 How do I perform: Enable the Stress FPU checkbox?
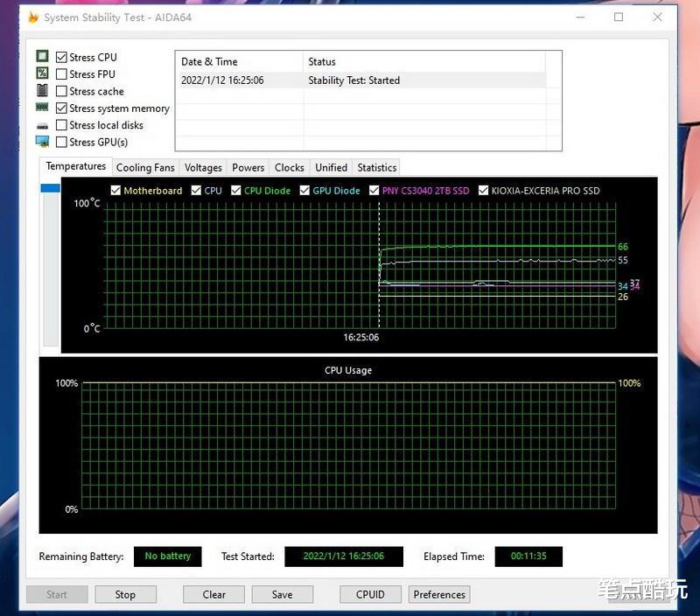point(61,74)
